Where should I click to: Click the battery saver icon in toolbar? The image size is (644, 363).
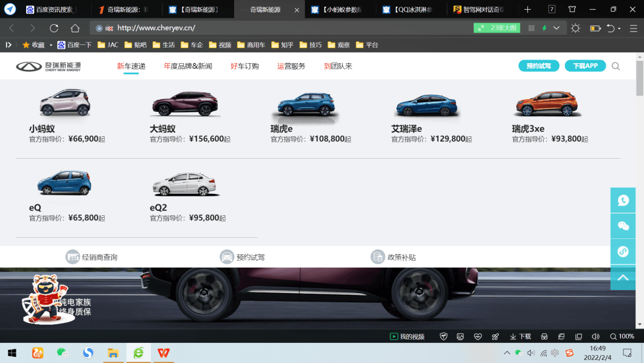click(595, 28)
